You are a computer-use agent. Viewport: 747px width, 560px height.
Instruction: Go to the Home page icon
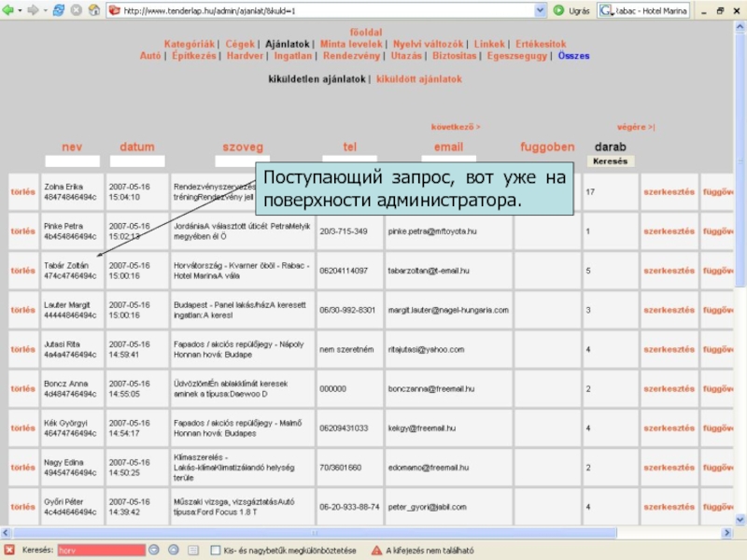click(95, 10)
